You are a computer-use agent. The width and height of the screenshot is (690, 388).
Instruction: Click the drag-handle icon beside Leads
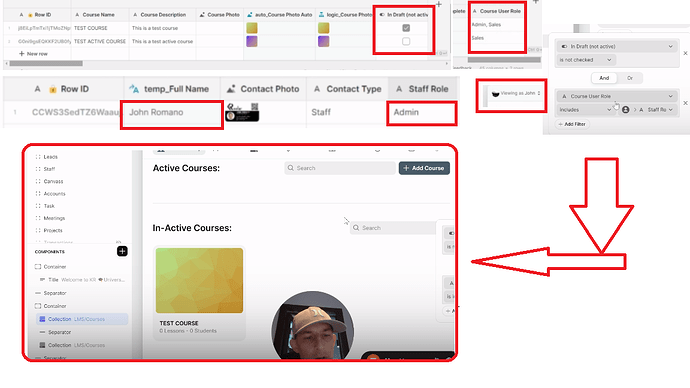point(38,157)
